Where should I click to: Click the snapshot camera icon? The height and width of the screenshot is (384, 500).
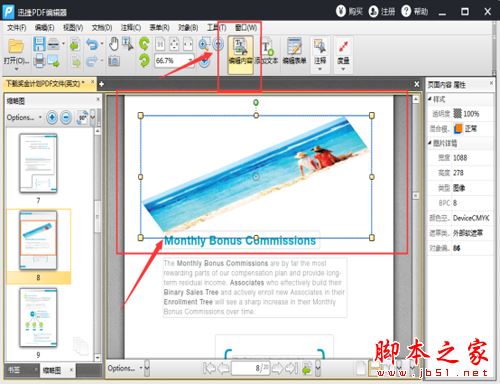click(x=114, y=61)
